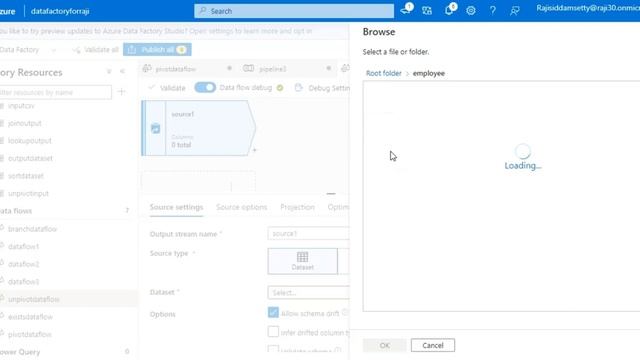The height and width of the screenshot is (360, 640).
Task: Click the data flow icon on pivotdataflow tab
Action: click(147, 69)
